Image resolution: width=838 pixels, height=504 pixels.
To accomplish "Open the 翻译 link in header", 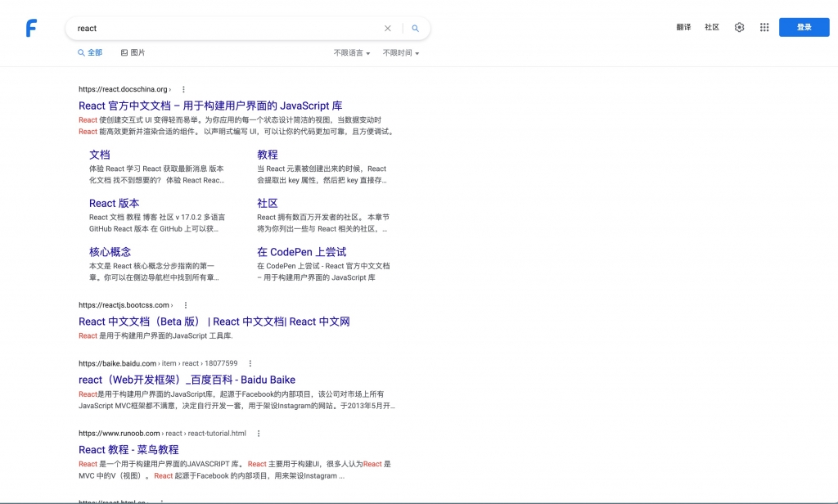I will [x=683, y=27].
